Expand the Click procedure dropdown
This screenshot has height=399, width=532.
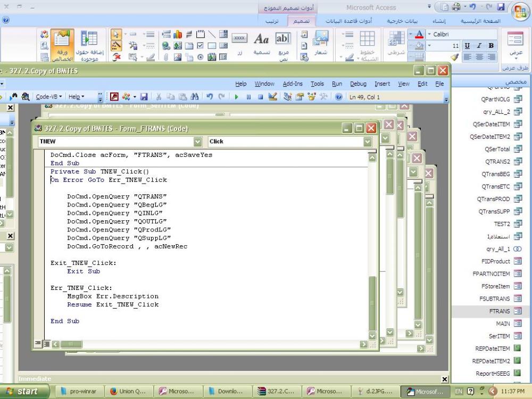368,142
